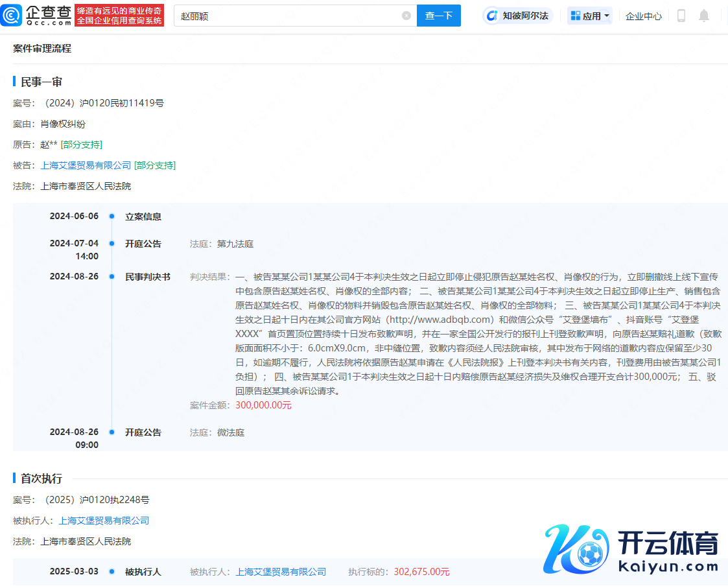Click 上海艾堡贸易有限公司 in 2025-03-03 row
The image size is (728, 588).
tap(281, 572)
